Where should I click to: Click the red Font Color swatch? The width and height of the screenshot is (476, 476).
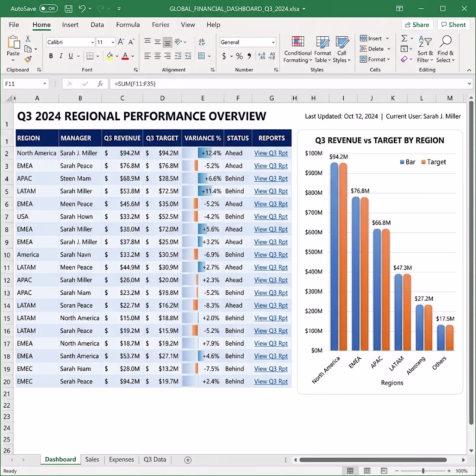(x=125, y=56)
